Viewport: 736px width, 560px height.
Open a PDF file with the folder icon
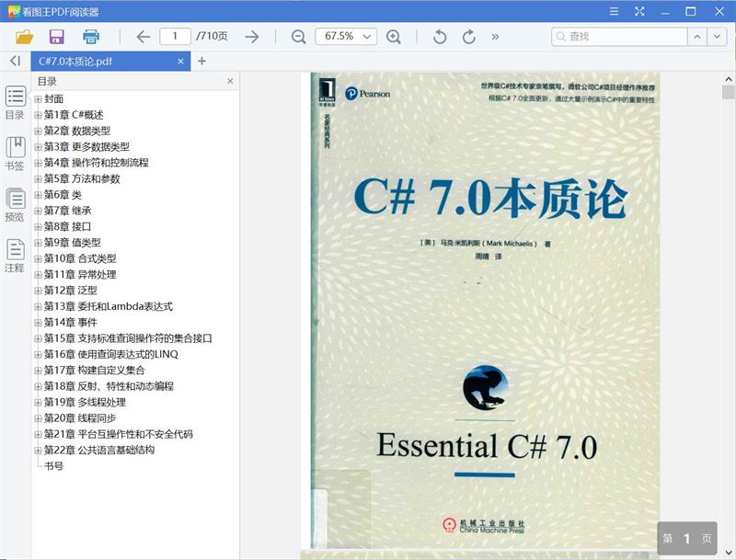coord(25,36)
